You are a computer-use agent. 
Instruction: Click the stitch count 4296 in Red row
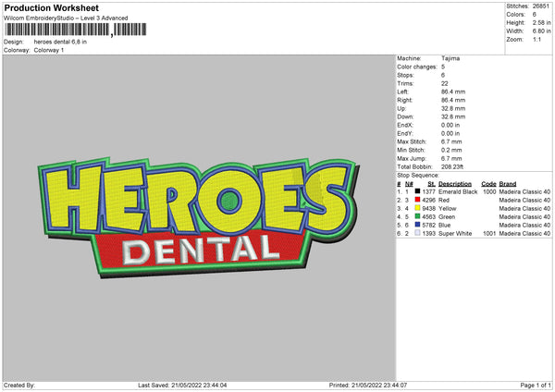(x=428, y=201)
